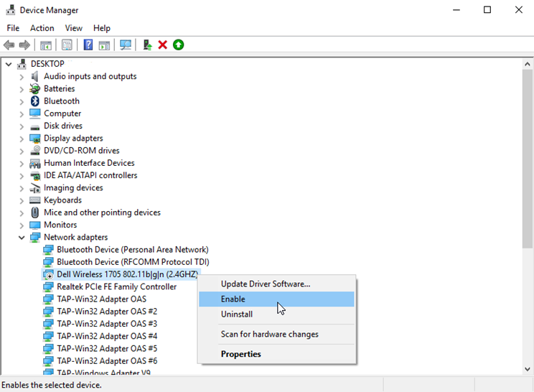Click the blue Help question mark icon
Viewport: 534px width, 392px height.
click(x=88, y=45)
